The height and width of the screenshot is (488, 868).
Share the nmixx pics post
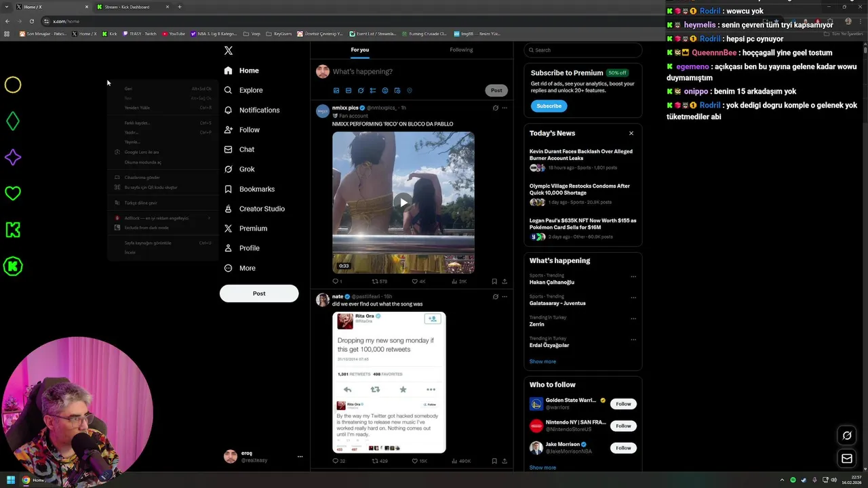click(x=505, y=281)
